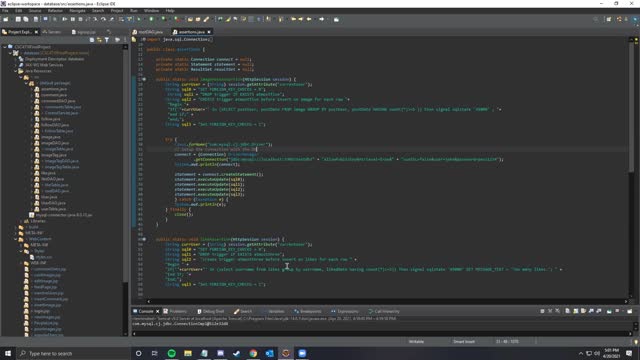Open Chrome from the Windows taskbar
640x360 pixels.
(253, 353)
